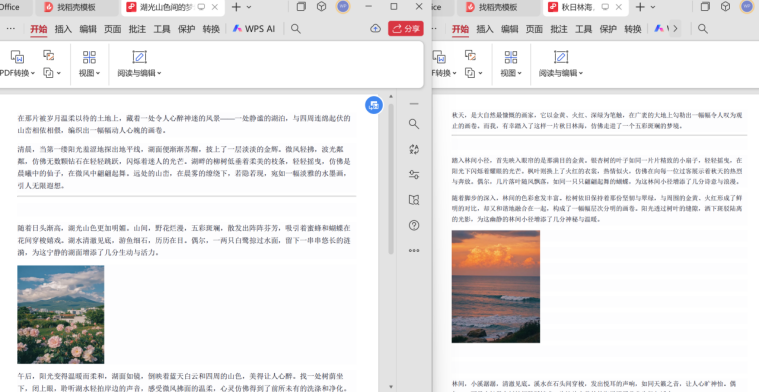Open window-management icon in right title bar
760x392 pixels.
[705, 7]
